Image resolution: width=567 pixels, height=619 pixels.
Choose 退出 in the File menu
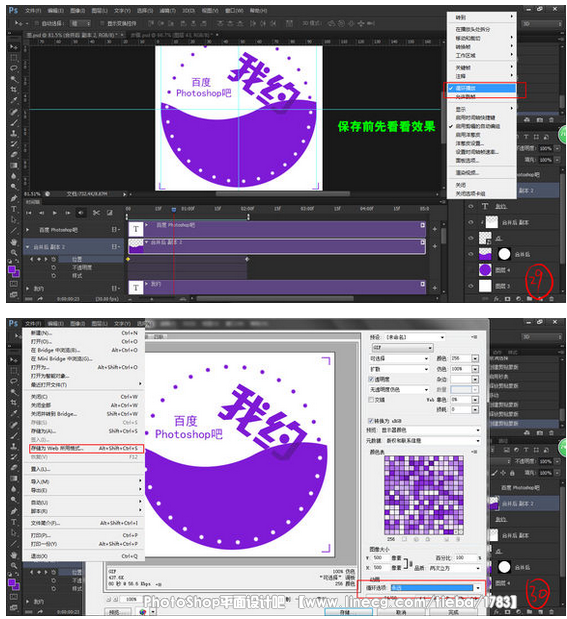(x=84, y=556)
